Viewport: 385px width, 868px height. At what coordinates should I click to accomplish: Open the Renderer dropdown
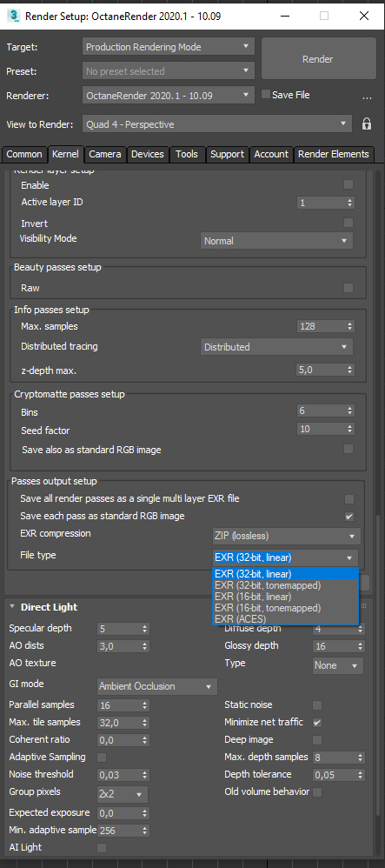[168, 95]
